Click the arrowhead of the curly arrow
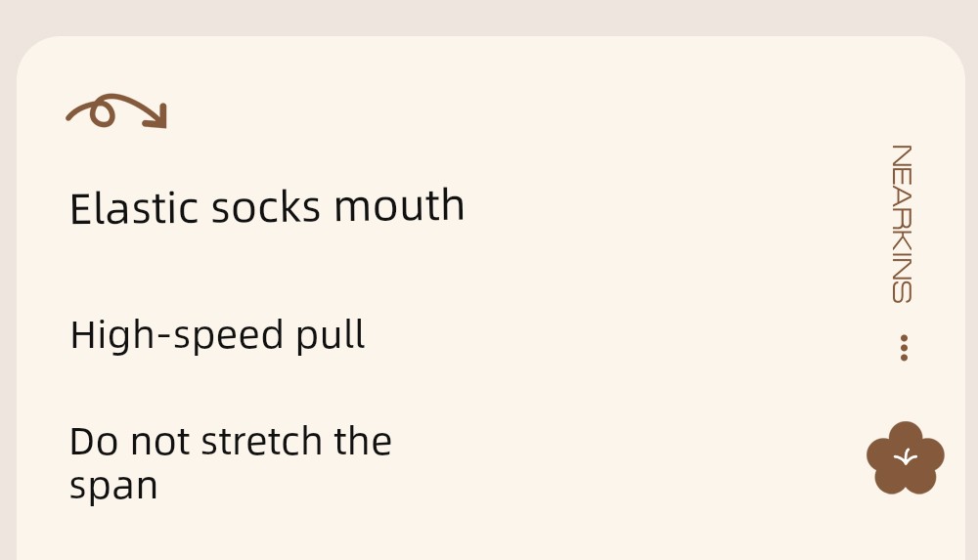978x560 pixels. (156, 118)
